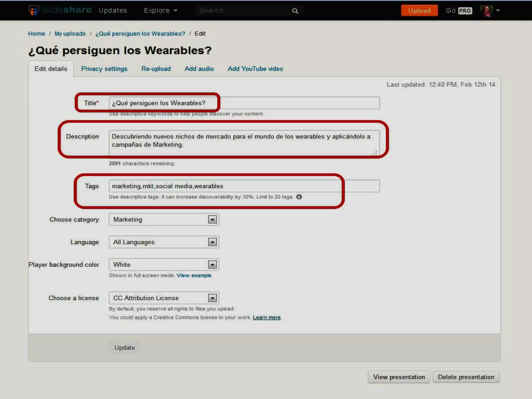Click the orange Upload button
This screenshot has height=399, width=532.
pyautogui.click(x=419, y=11)
